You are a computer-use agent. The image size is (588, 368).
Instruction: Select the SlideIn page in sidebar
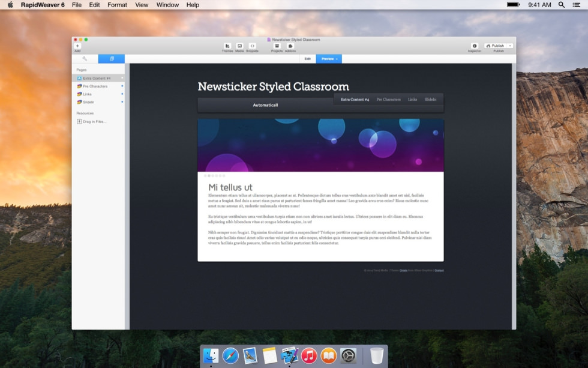98,102
